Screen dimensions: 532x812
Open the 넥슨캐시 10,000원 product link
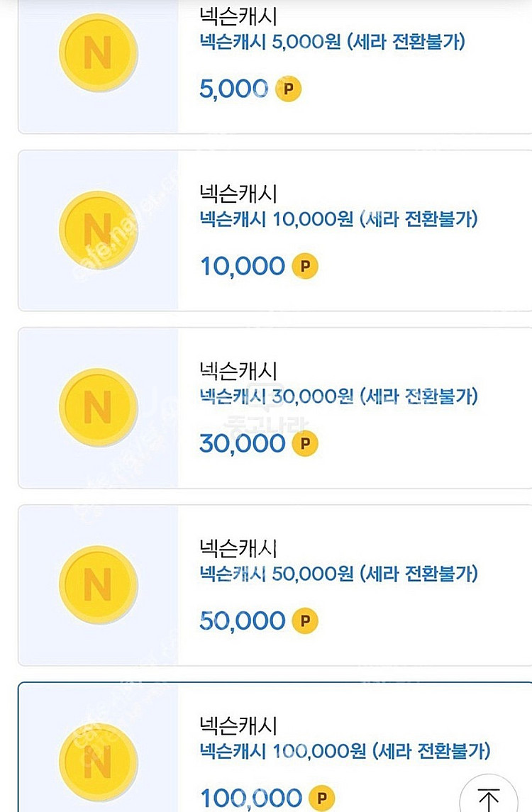[338, 219]
